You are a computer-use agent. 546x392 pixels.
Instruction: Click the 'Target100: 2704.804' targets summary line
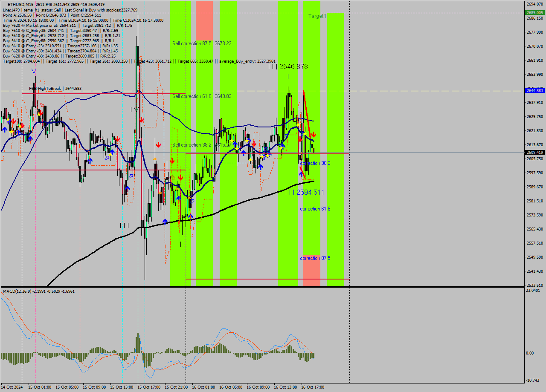(139, 61)
